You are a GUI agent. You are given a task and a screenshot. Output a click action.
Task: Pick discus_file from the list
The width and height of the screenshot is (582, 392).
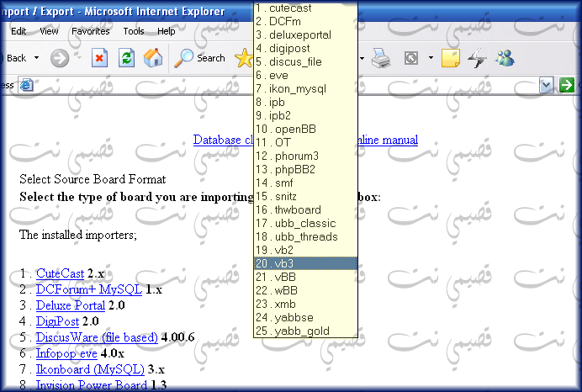click(x=305, y=61)
